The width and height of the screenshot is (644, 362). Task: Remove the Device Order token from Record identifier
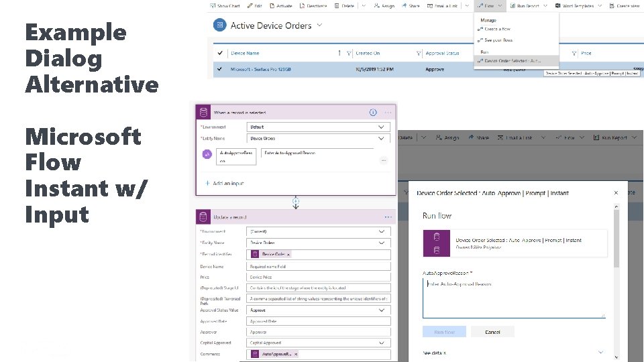point(288,255)
